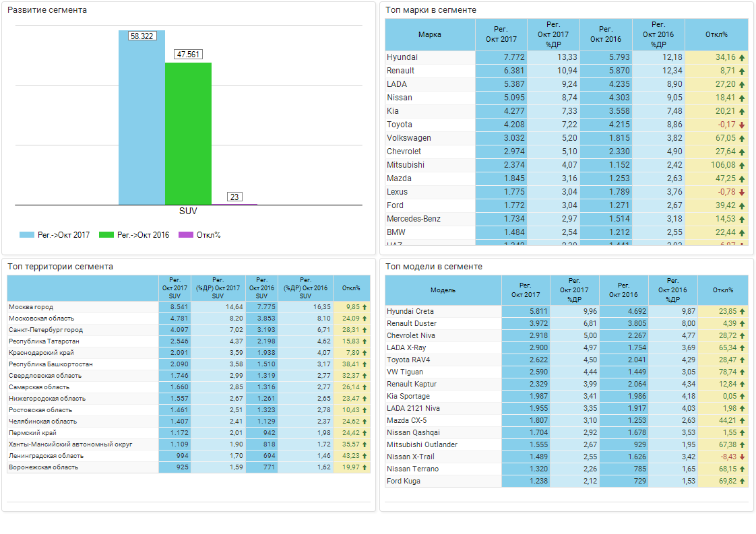Click the Chevrolet Niva model name

pos(411,336)
